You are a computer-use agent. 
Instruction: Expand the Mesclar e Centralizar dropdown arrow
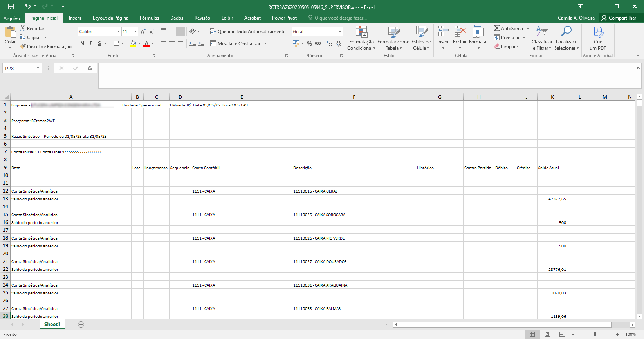(x=265, y=43)
